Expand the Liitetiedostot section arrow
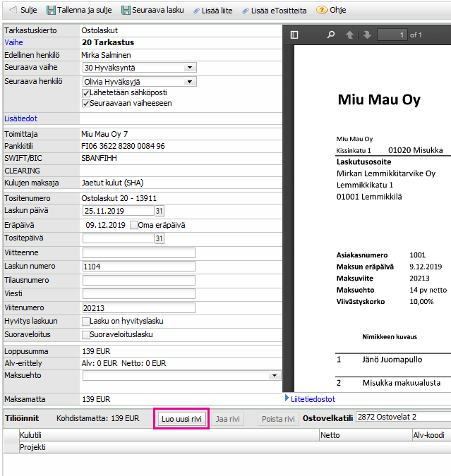This screenshot has height=476, width=451. pos(287,398)
